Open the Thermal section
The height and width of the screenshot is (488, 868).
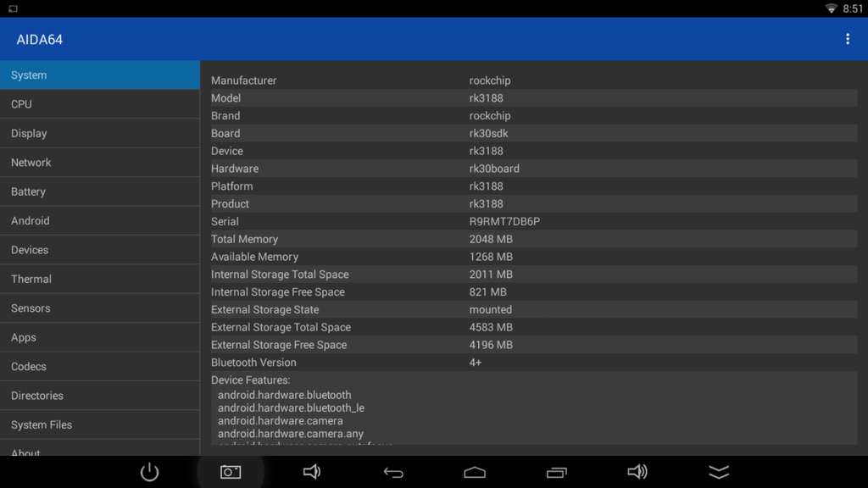click(x=100, y=279)
